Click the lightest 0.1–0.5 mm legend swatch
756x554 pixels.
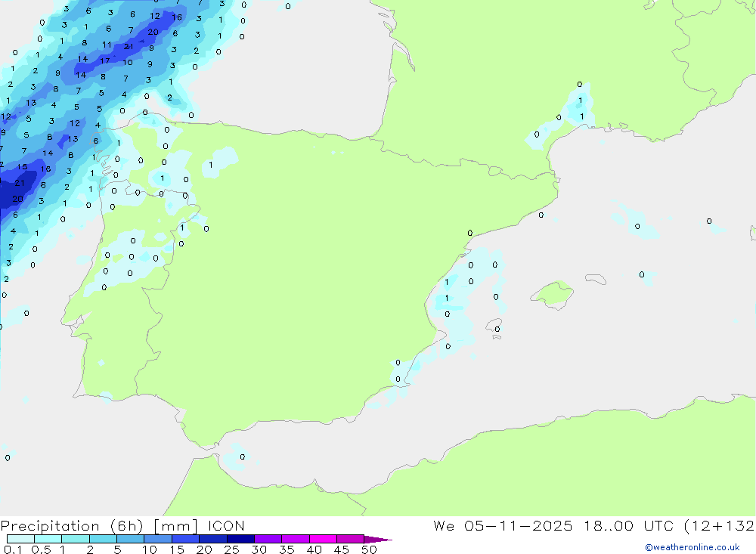pyautogui.click(x=20, y=539)
